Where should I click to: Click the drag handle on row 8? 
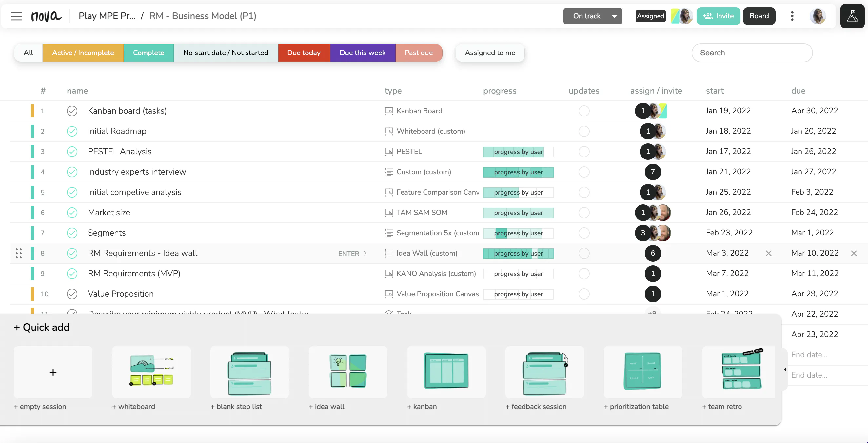click(19, 253)
